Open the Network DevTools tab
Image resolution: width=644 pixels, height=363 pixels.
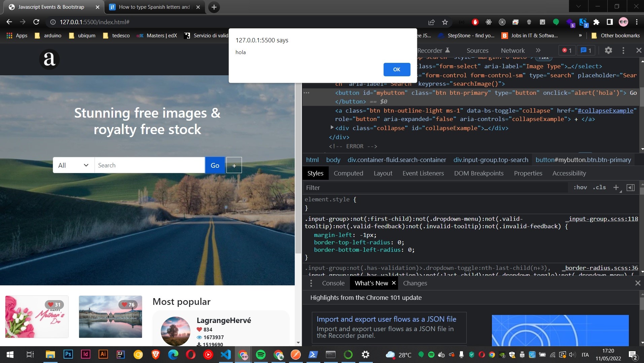513,50
